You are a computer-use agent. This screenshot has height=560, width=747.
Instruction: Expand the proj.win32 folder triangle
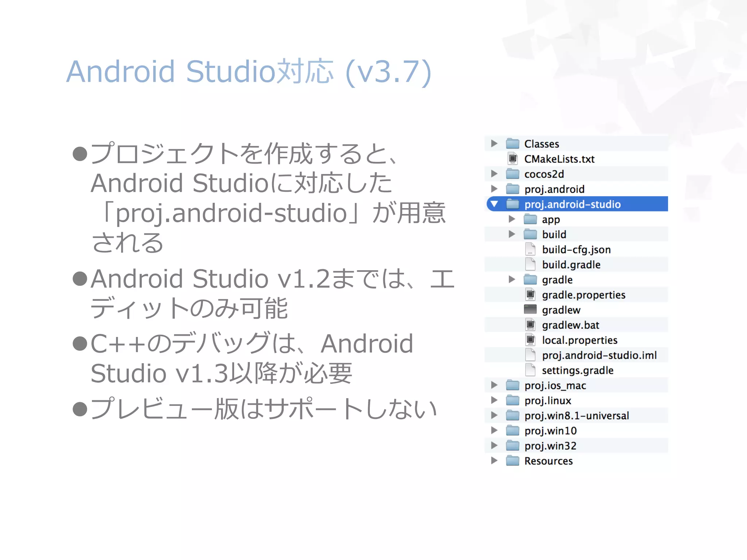tap(494, 445)
